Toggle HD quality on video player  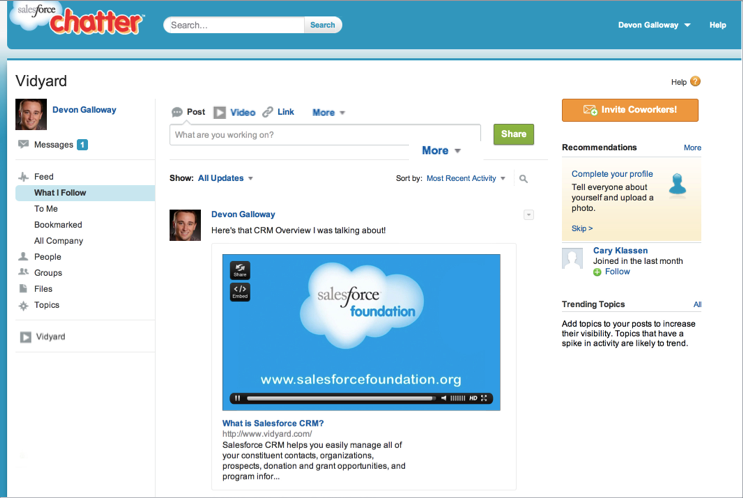(x=473, y=398)
